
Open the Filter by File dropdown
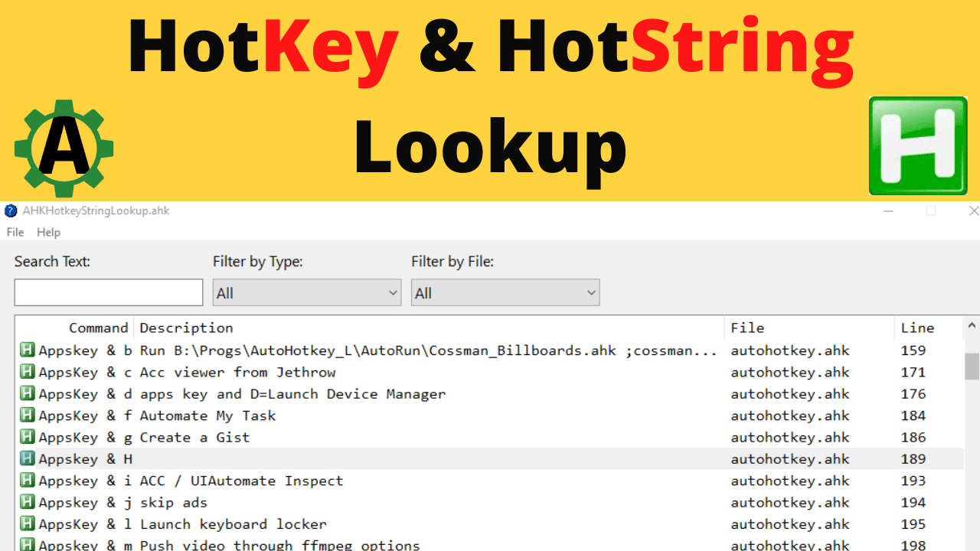(505, 292)
